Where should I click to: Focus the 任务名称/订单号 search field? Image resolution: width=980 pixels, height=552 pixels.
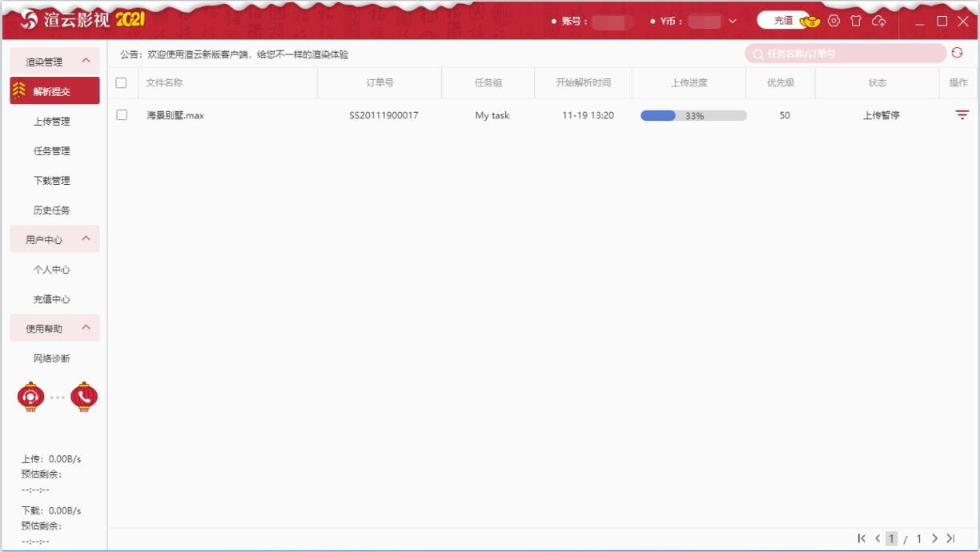pos(849,54)
